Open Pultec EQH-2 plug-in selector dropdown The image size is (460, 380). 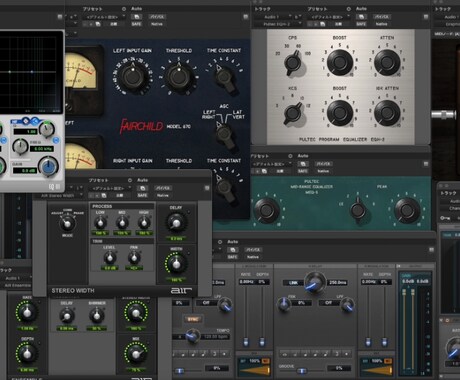pos(278,24)
